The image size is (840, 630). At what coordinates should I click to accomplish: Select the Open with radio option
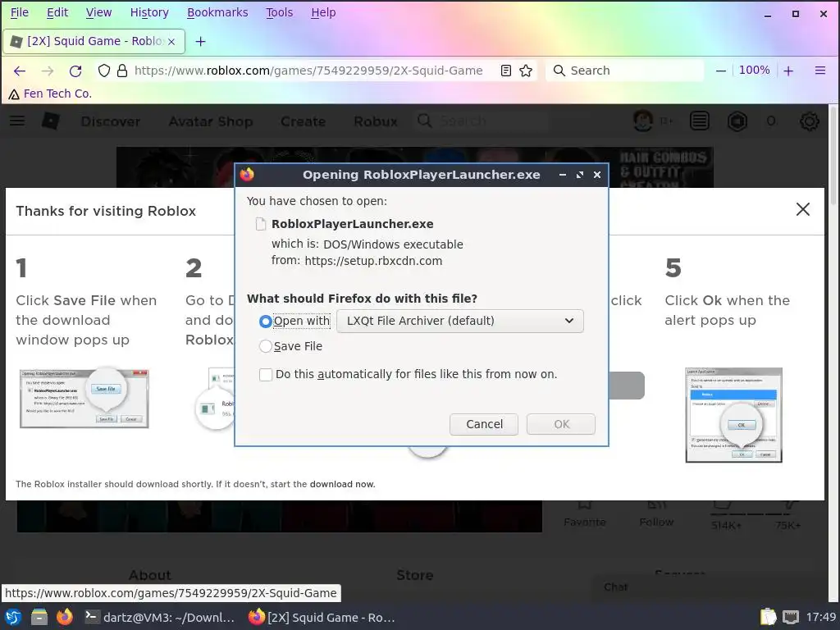tap(265, 321)
